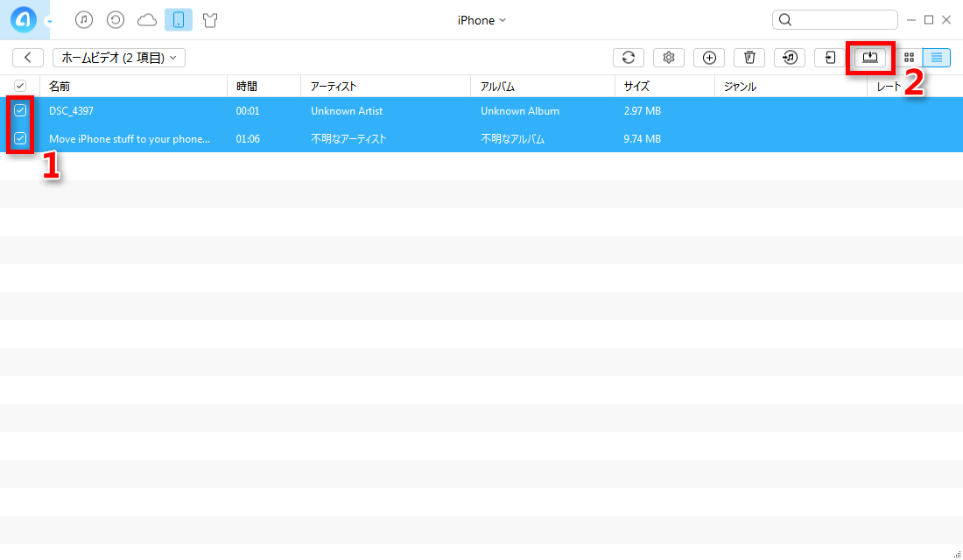Screen dimensions: 963x560
Task: Uncheck the Move iPhone stuff row checkbox
Action: coord(20,139)
